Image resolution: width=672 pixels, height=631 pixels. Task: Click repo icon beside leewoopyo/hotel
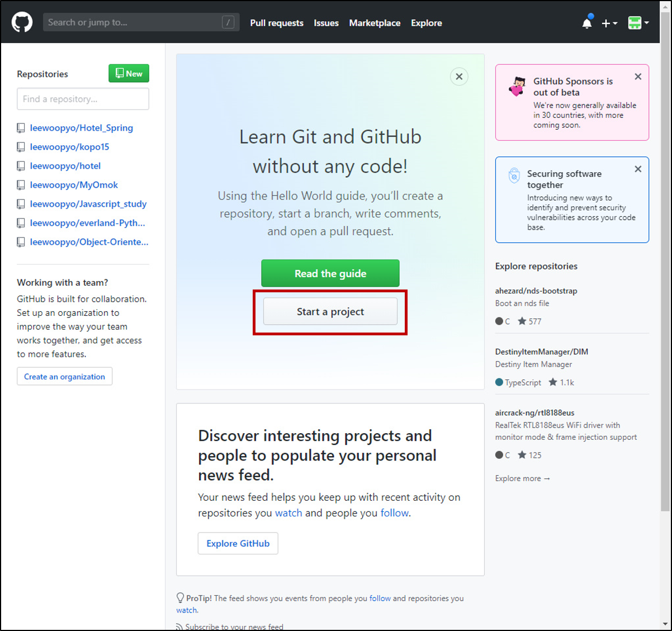(x=21, y=166)
